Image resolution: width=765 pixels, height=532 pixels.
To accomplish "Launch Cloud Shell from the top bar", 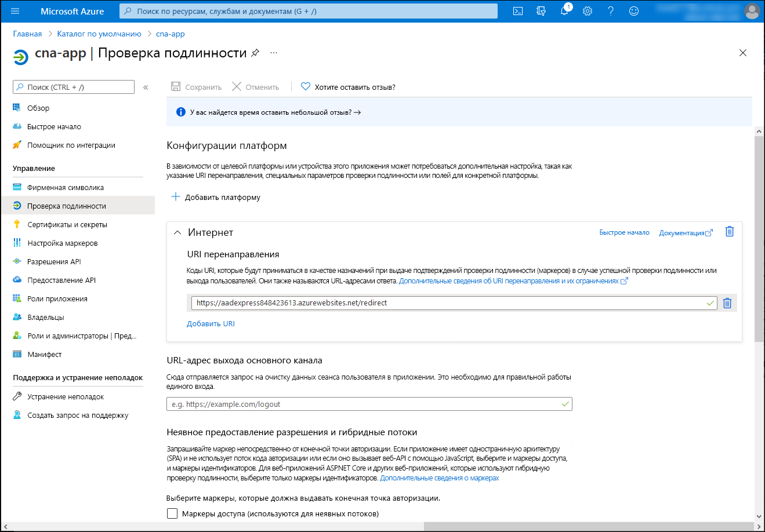I will tap(518, 11).
